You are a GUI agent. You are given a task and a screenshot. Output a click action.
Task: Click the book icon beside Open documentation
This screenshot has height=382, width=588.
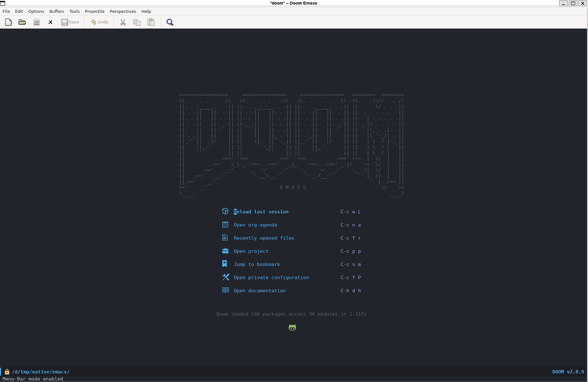225,290
